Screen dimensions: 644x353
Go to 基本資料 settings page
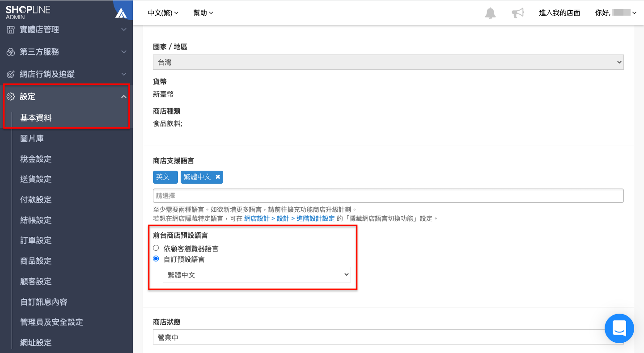[x=36, y=118]
